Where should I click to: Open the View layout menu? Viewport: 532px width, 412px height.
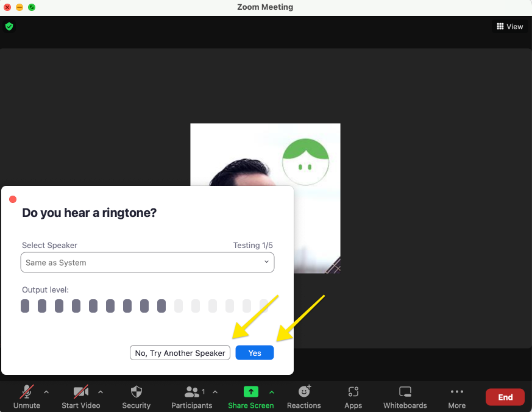point(509,26)
